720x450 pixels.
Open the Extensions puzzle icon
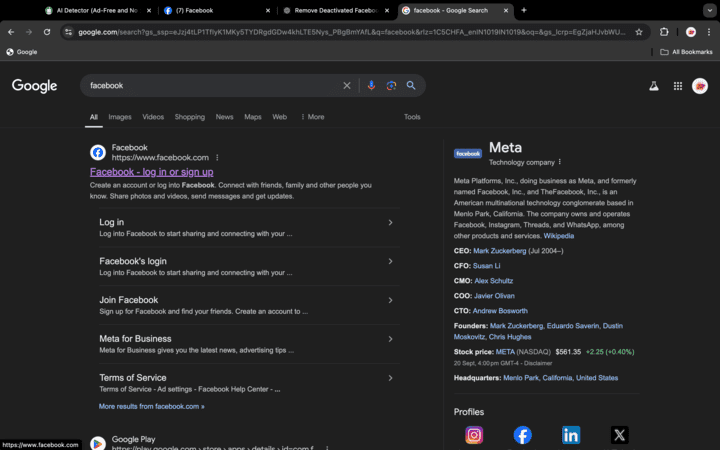(x=664, y=32)
